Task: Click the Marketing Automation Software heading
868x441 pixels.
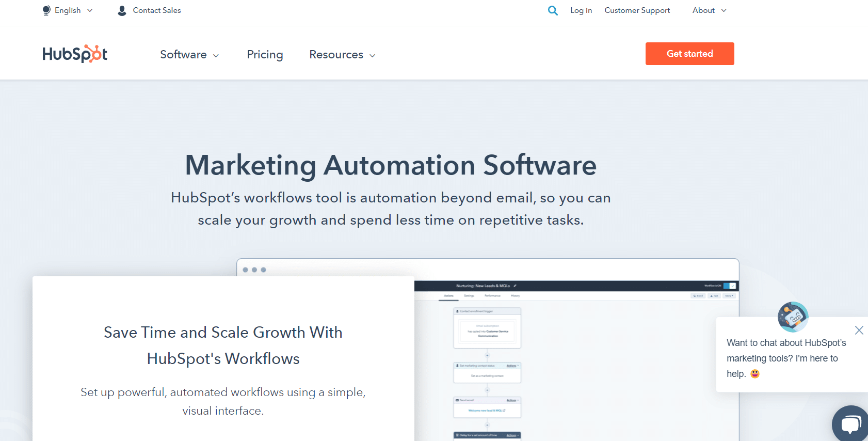Action: [391, 165]
